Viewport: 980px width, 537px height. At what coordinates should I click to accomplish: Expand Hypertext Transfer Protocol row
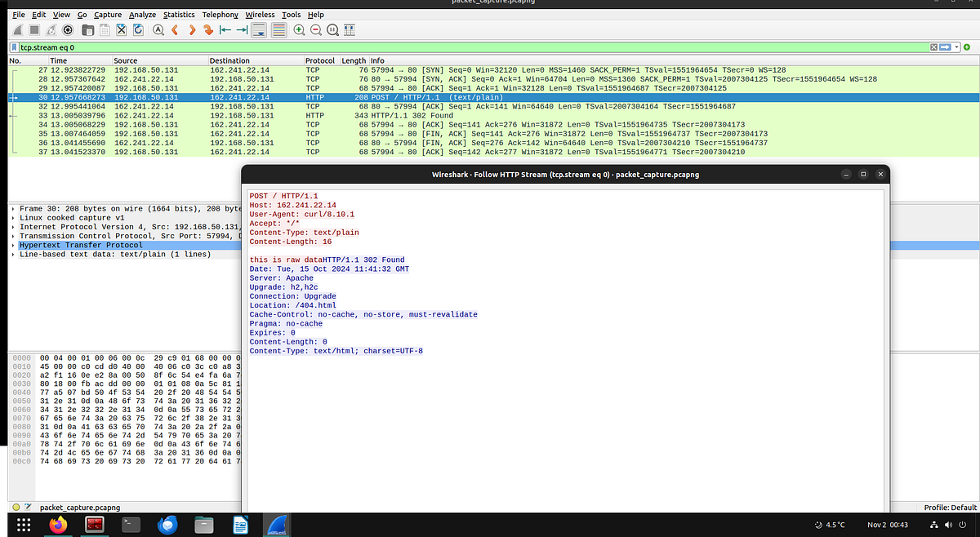11,245
